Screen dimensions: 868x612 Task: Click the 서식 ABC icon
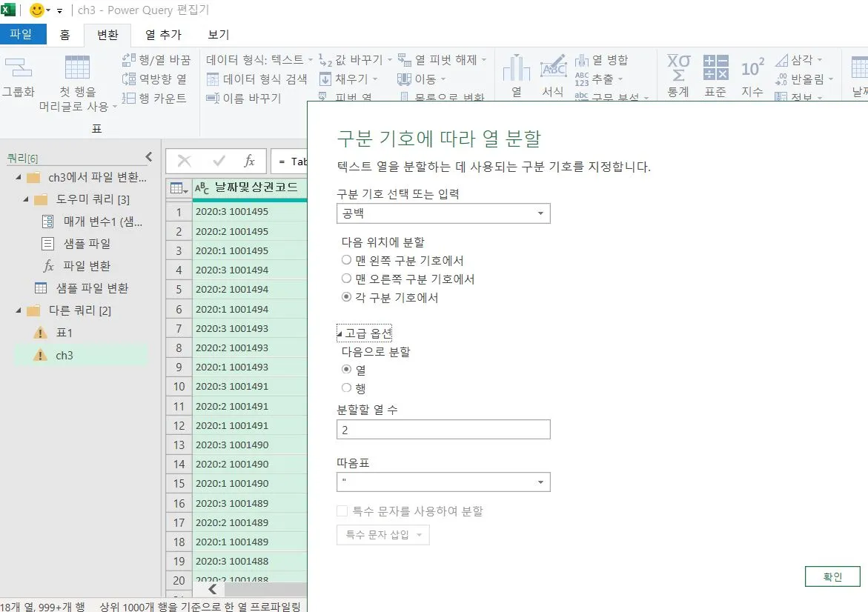(x=553, y=67)
